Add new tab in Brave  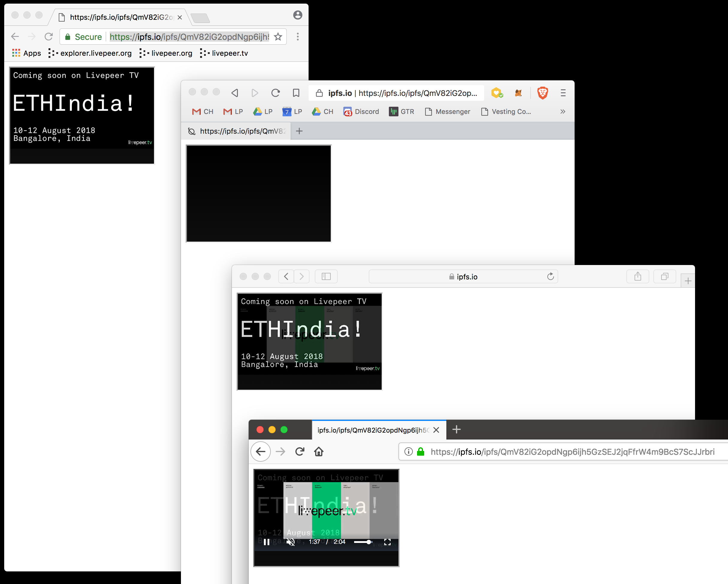point(299,131)
